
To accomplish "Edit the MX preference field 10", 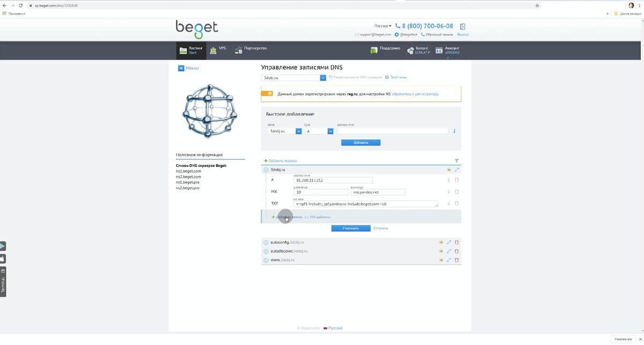I will 321,192.
